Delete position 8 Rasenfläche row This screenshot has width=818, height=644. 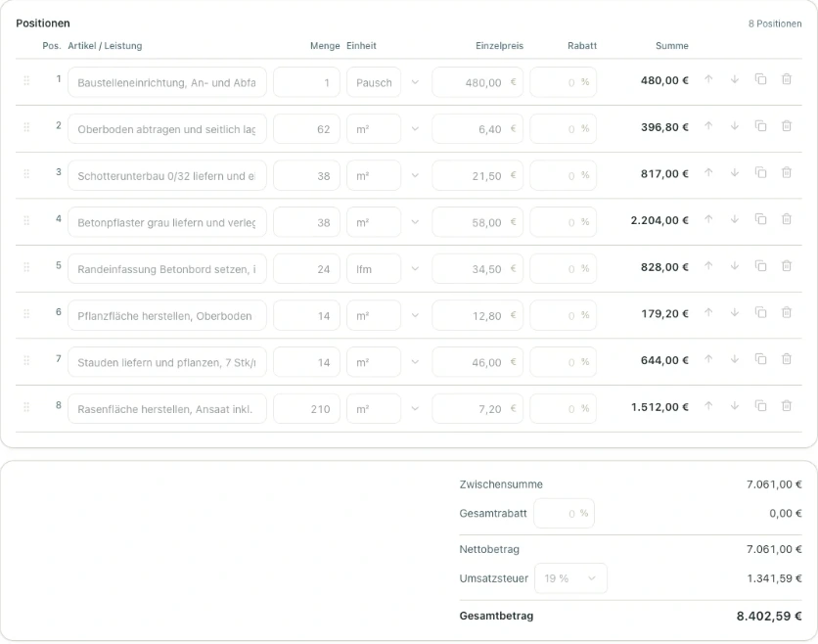point(787,405)
